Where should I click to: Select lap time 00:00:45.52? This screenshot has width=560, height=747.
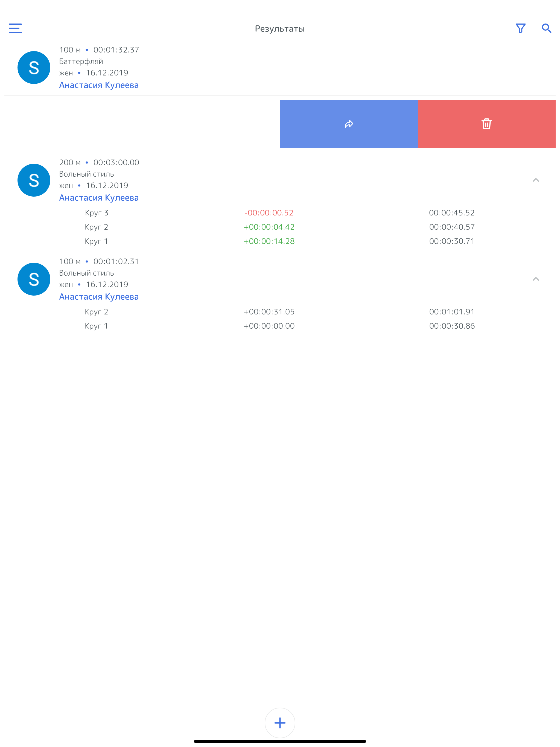pyautogui.click(x=452, y=213)
